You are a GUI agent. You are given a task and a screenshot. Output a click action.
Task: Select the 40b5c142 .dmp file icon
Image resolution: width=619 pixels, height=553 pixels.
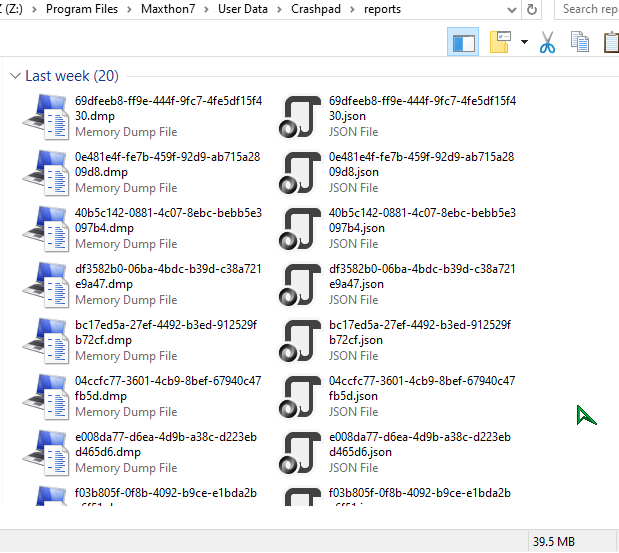[44, 228]
